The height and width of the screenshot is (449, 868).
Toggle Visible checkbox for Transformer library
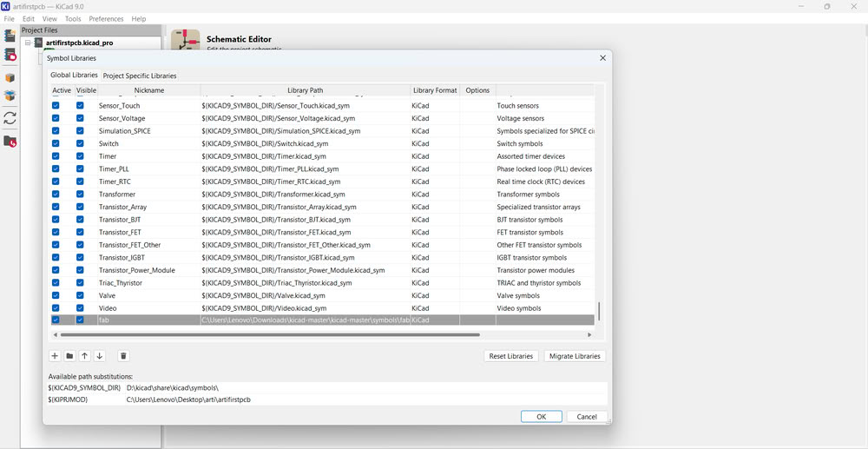click(80, 195)
